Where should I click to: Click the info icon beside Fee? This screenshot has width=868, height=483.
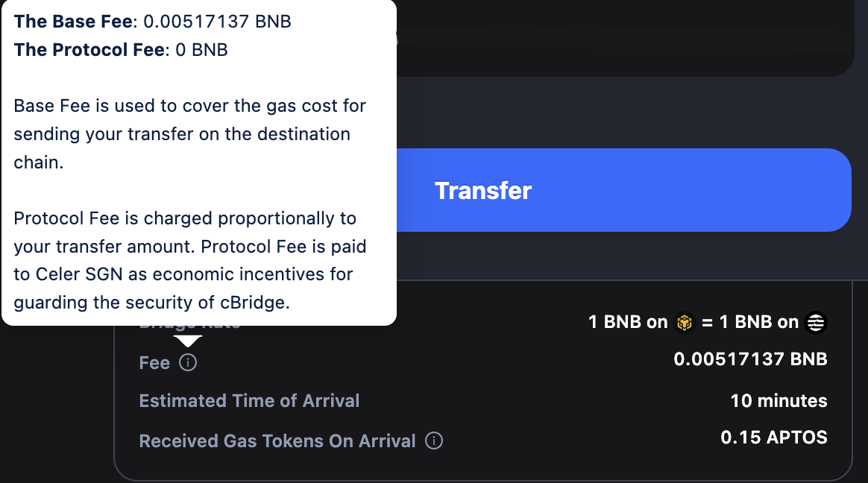189,363
